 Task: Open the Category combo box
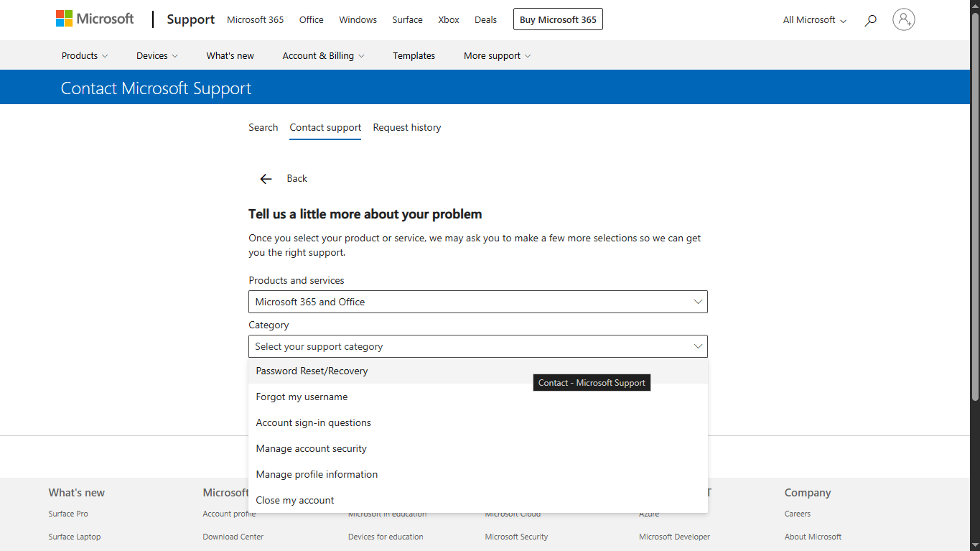click(478, 346)
